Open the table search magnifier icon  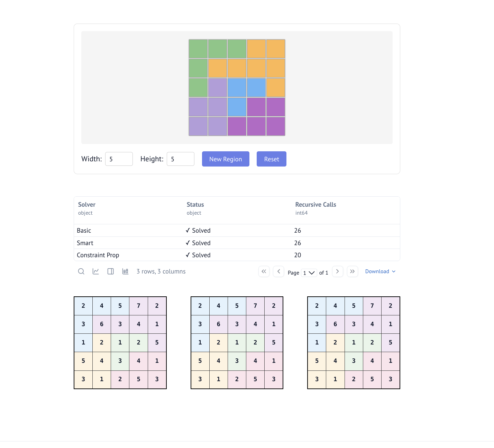(81, 271)
